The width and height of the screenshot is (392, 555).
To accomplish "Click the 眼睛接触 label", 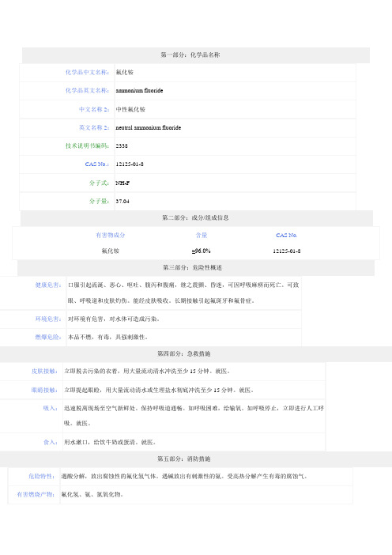I will point(44,390).
